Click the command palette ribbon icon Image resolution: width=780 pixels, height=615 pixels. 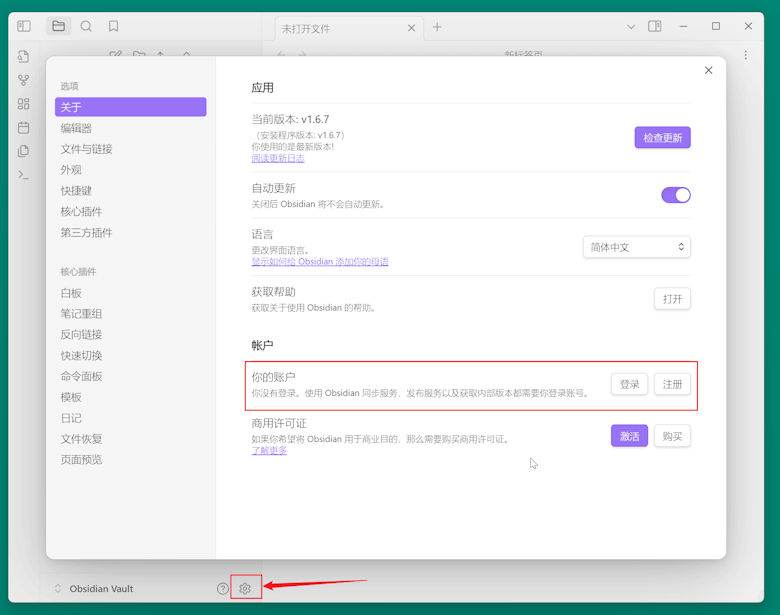pyautogui.click(x=24, y=175)
